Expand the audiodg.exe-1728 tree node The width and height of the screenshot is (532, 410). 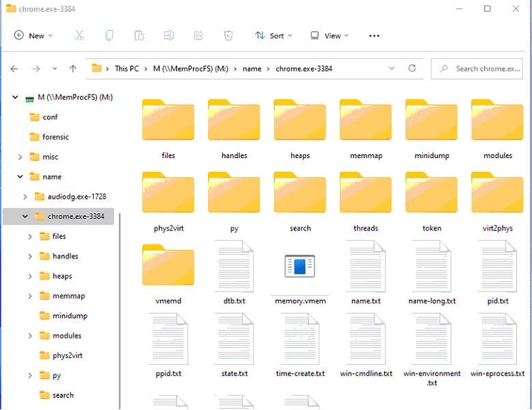(x=25, y=196)
